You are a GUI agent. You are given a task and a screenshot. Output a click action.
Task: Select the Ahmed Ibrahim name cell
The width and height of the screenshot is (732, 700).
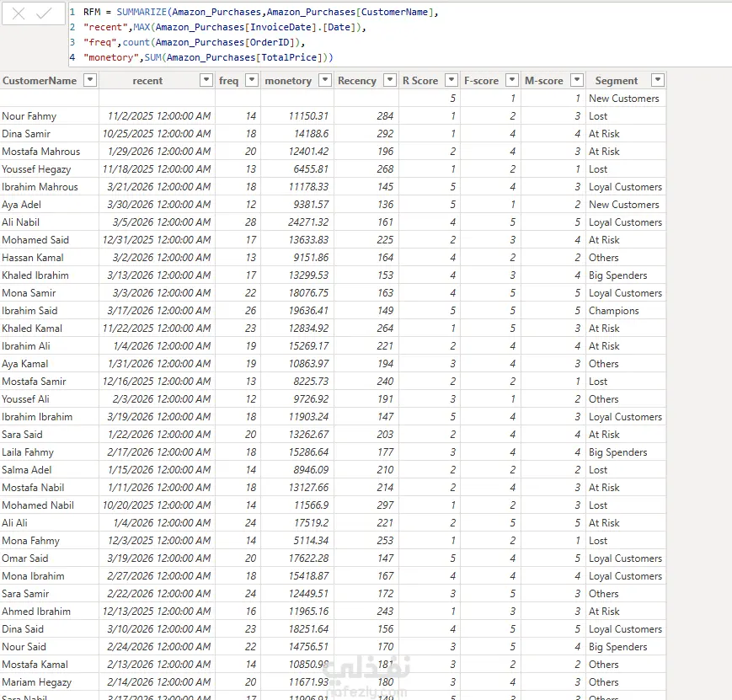pyautogui.click(x=50, y=612)
